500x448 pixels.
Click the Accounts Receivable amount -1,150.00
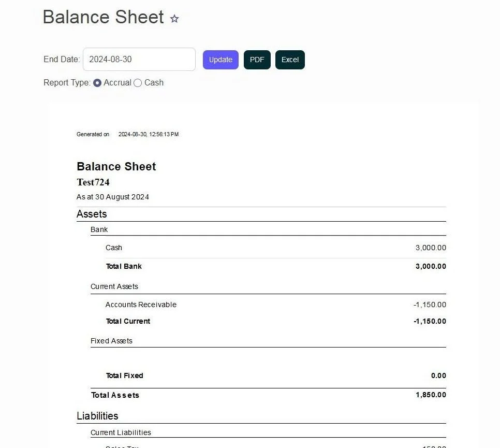430,305
